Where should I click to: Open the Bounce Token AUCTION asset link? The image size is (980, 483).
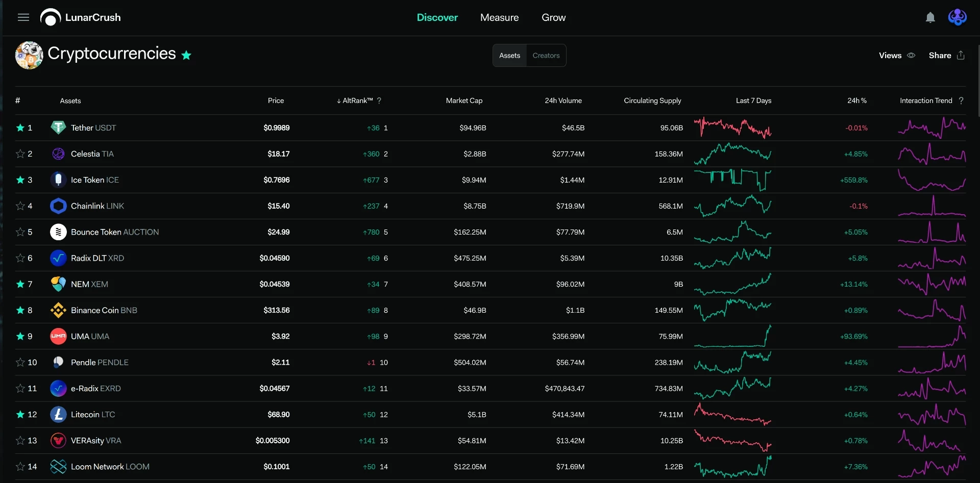click(115, 232)
